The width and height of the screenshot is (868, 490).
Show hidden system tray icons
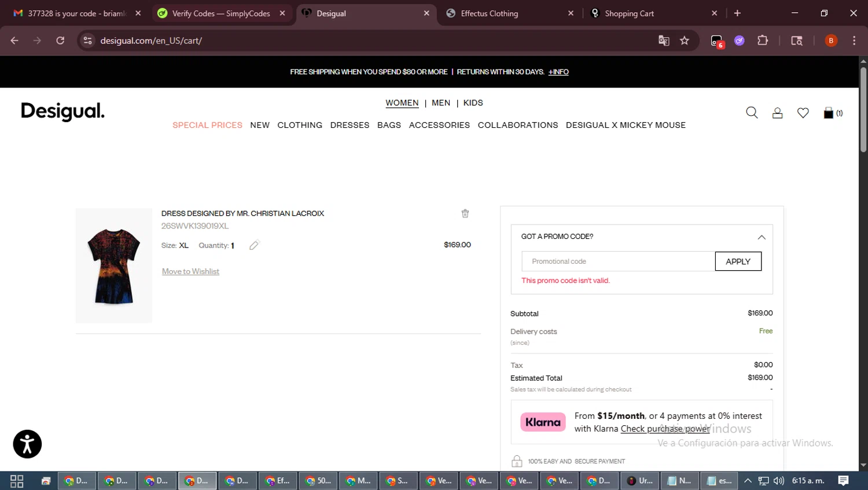pos(748,481)
